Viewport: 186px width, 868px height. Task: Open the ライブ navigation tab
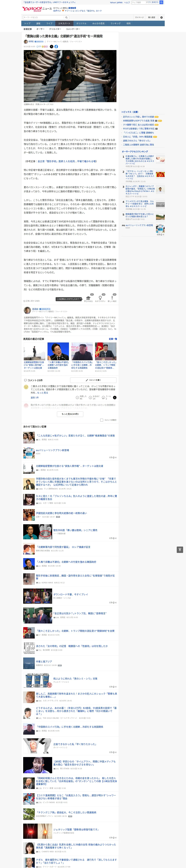49,24
